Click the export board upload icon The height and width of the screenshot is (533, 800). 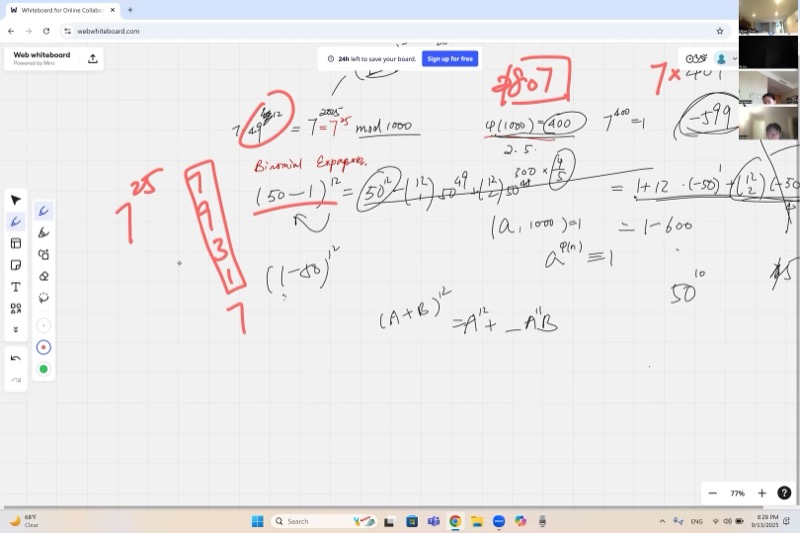click(x=93, y=59)
